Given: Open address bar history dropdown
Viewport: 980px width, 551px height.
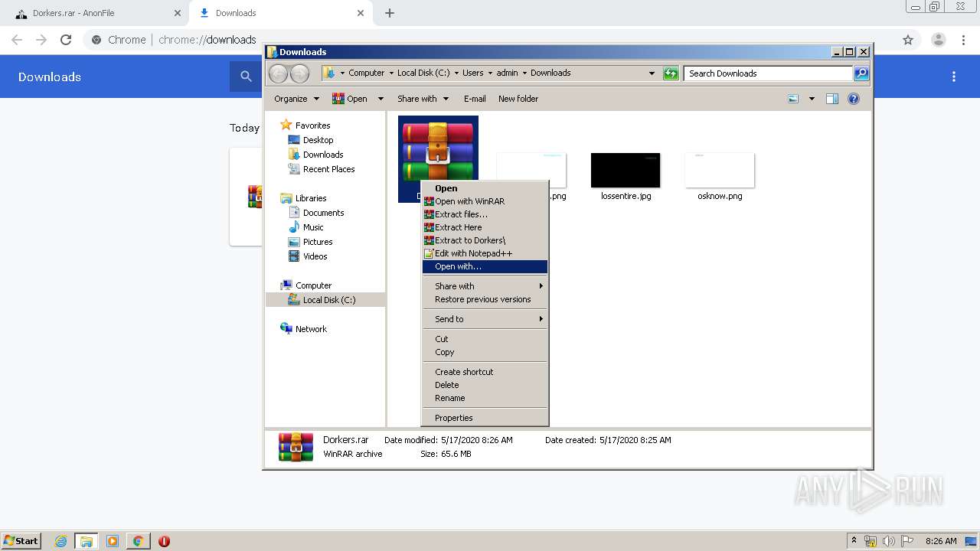Looking at the screenshot, I should (x=652, y=73).
